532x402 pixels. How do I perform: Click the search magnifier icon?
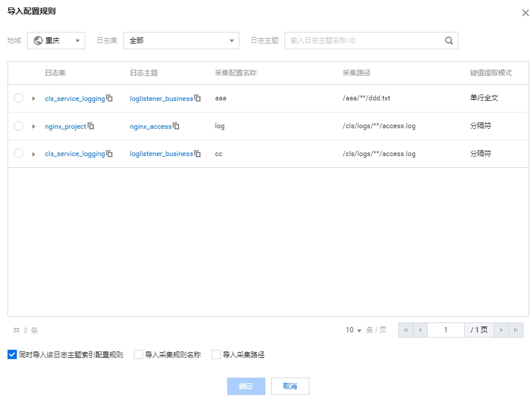click(449, 41)
